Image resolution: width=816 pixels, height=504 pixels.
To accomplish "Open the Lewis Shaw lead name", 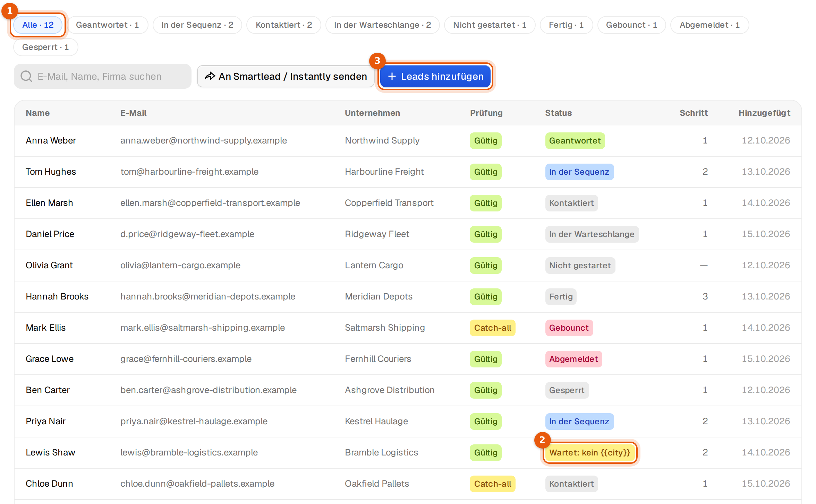I will [50, 453].
